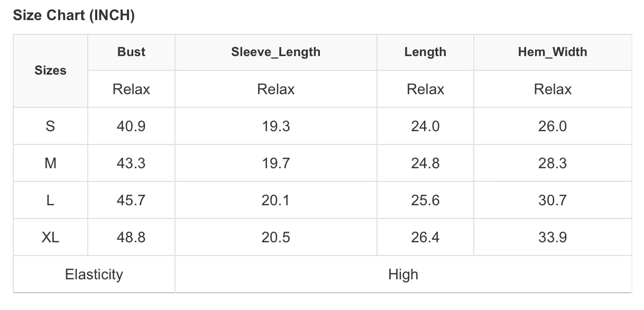Image resolution: width=644 pixels, height=310 pixels.
Task: Click the Hem_Width column header
Action: point(553,52)
